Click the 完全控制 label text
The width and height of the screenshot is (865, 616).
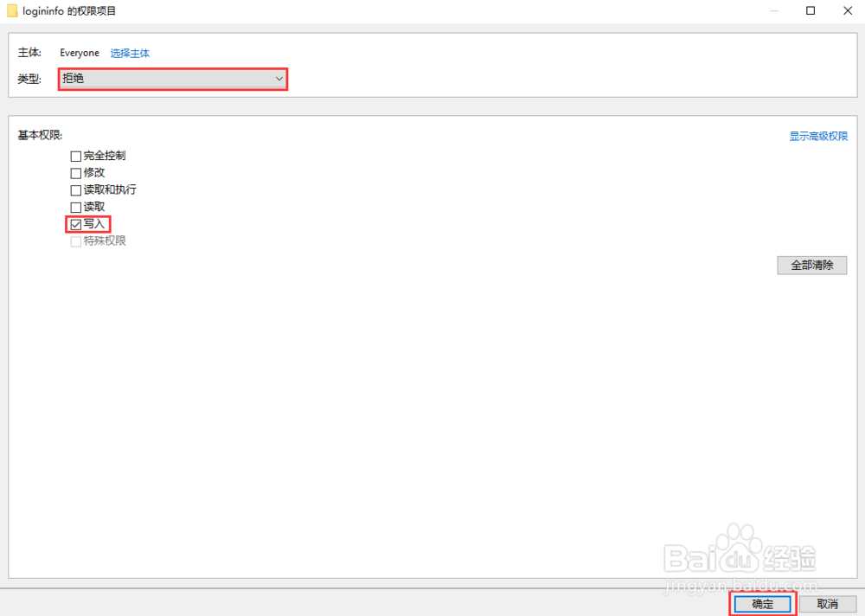click(105, 156)
